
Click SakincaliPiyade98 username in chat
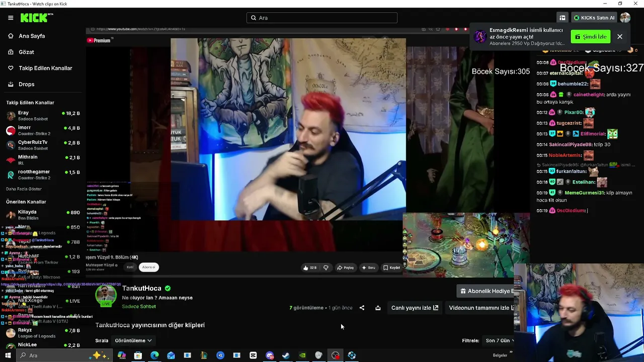point(571,144)
